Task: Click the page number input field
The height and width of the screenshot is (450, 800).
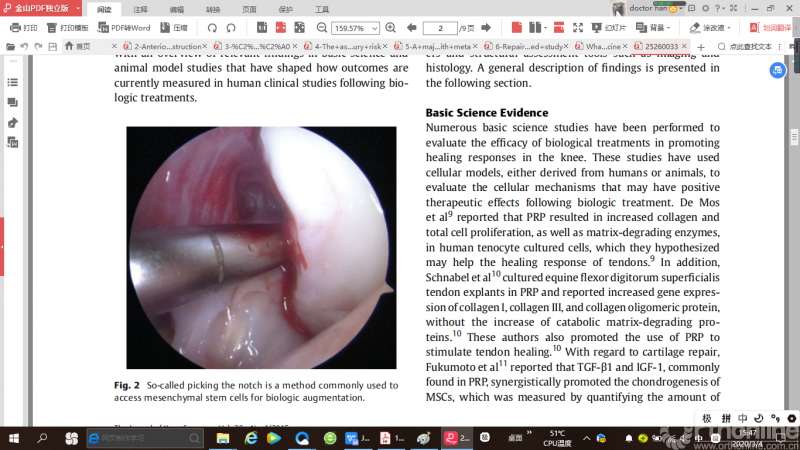Action: (x=440, y=28)
